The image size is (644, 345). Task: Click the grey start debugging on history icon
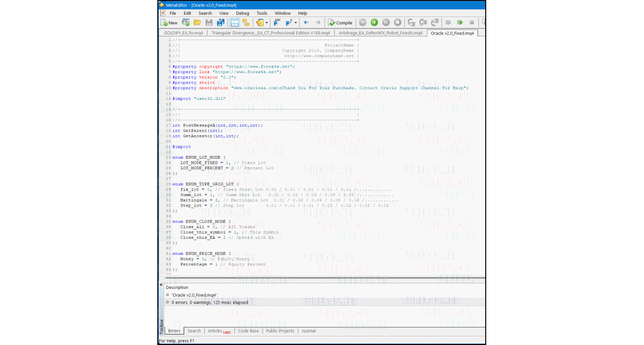coord(362,23)
